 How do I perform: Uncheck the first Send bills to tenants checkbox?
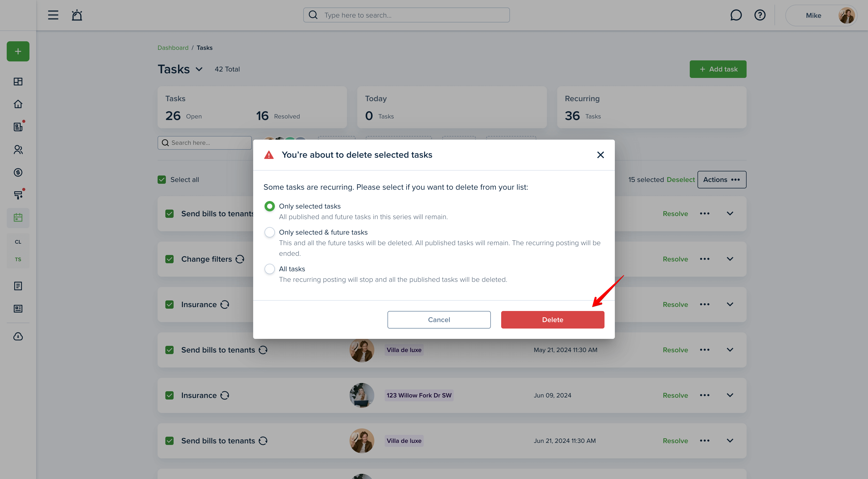pyautogui.click(x=169, y=214)
